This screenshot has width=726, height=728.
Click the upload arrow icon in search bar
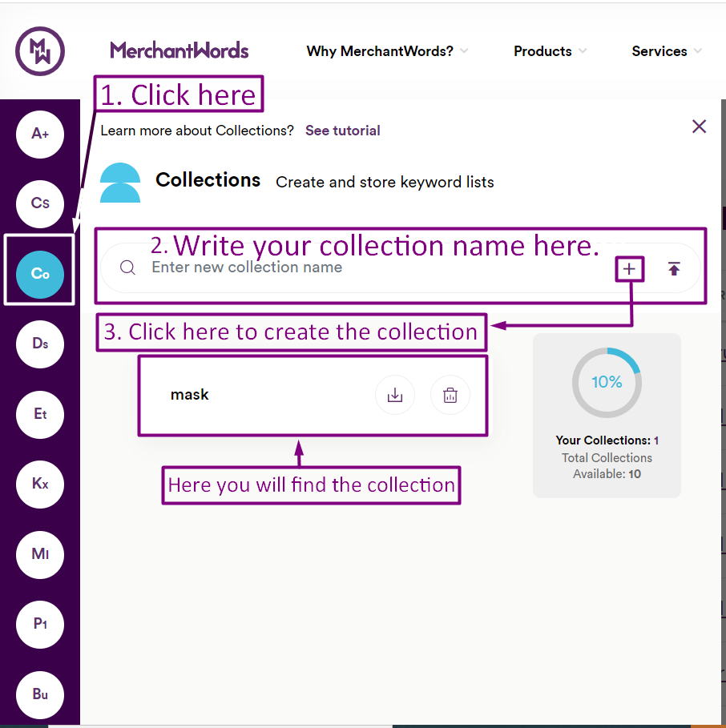tap(674, 269)
